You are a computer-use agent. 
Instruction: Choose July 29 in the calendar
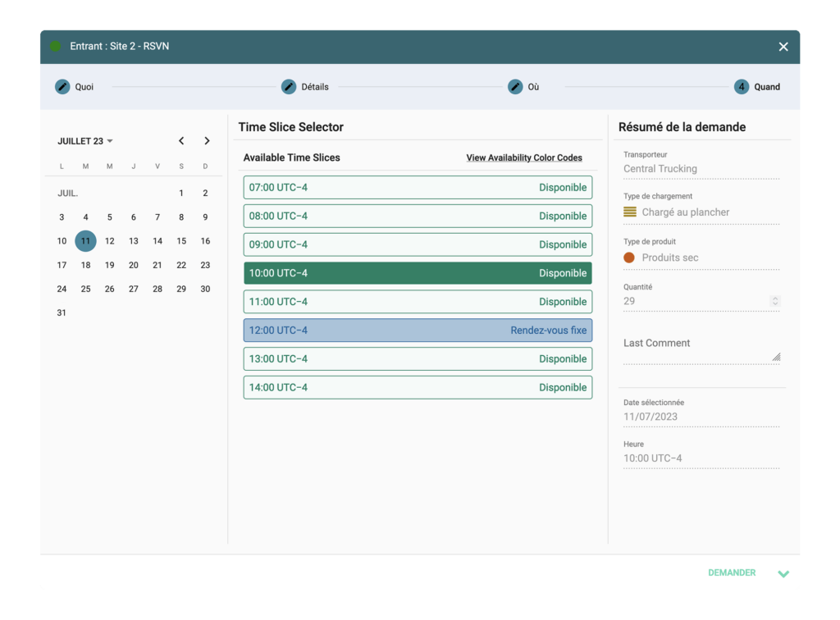click(181, 289)
